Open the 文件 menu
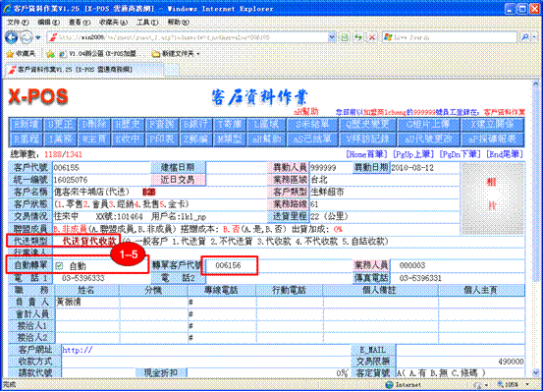 click(18, 23)
